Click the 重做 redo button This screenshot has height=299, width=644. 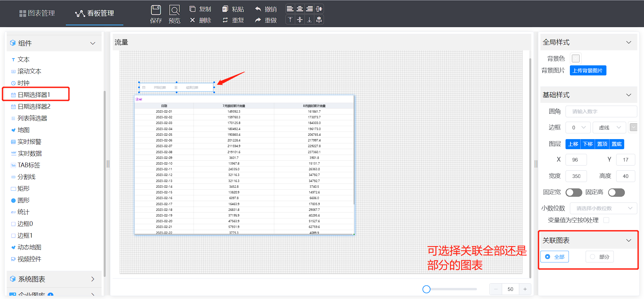(266, 20)
